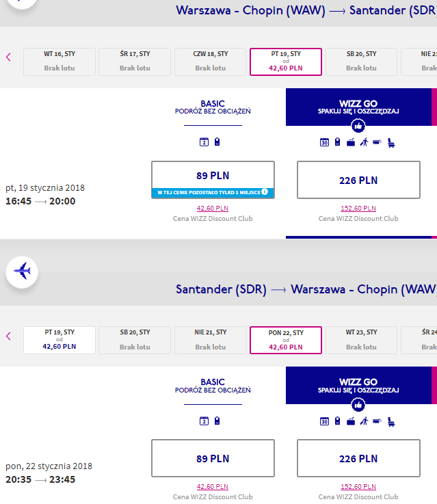Image resolution: width=437 pixels, height=504 pixels.
Task: Click the return WIZZ GO 30-day calendar icon
Action: (x=324, y=421)
